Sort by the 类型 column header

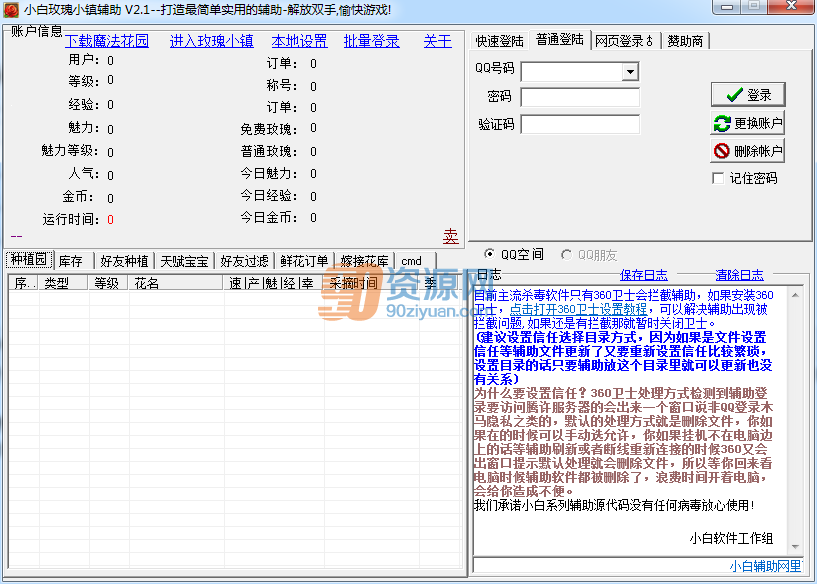[62, 283]
